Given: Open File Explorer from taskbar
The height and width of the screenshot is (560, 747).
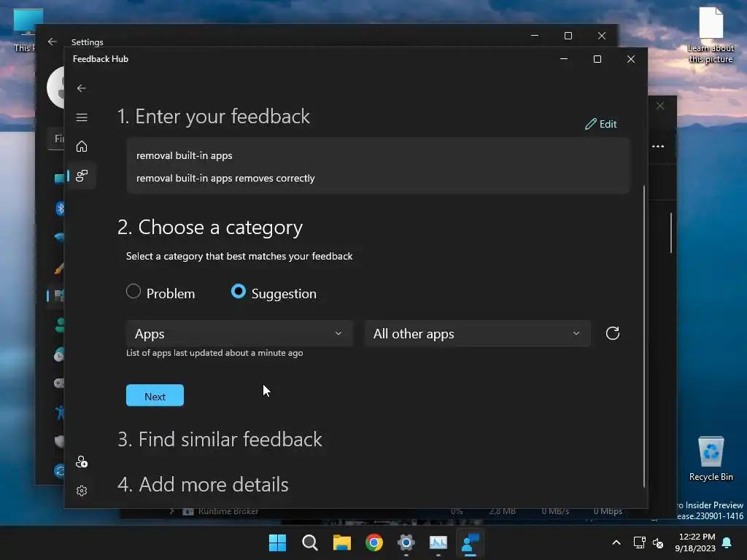Looking at the screenshot, I should pos(341,542).
